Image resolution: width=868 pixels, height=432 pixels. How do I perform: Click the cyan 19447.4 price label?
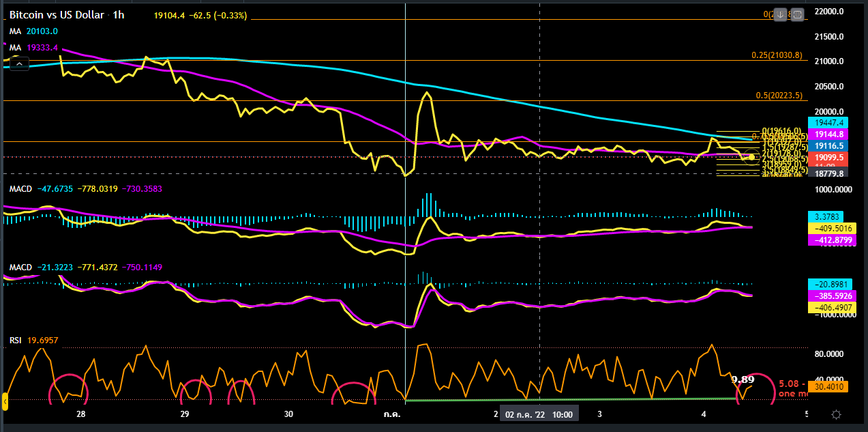(x=828, y=123)
